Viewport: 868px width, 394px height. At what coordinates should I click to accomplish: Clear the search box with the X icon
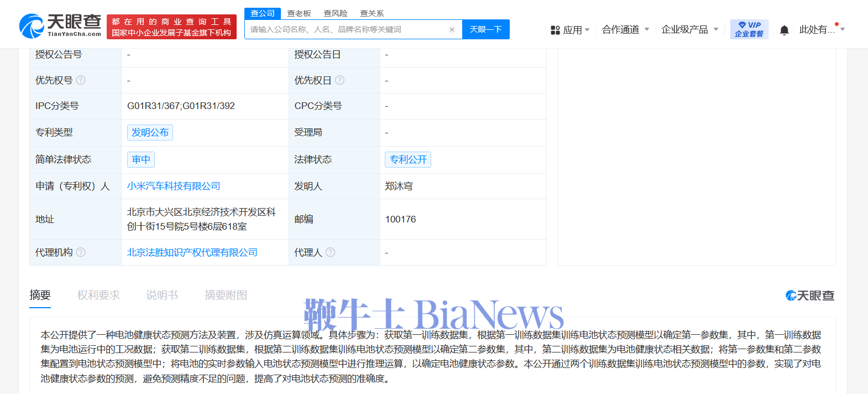tap(452, 30)
